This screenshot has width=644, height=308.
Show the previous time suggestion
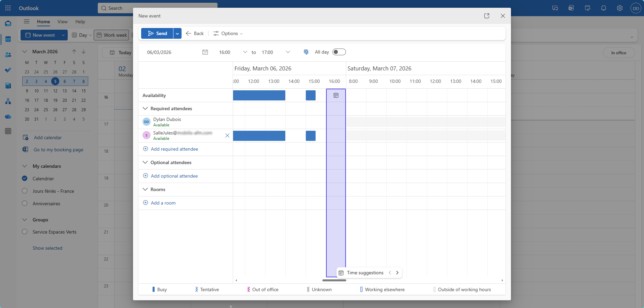click(x=390, y=273)
